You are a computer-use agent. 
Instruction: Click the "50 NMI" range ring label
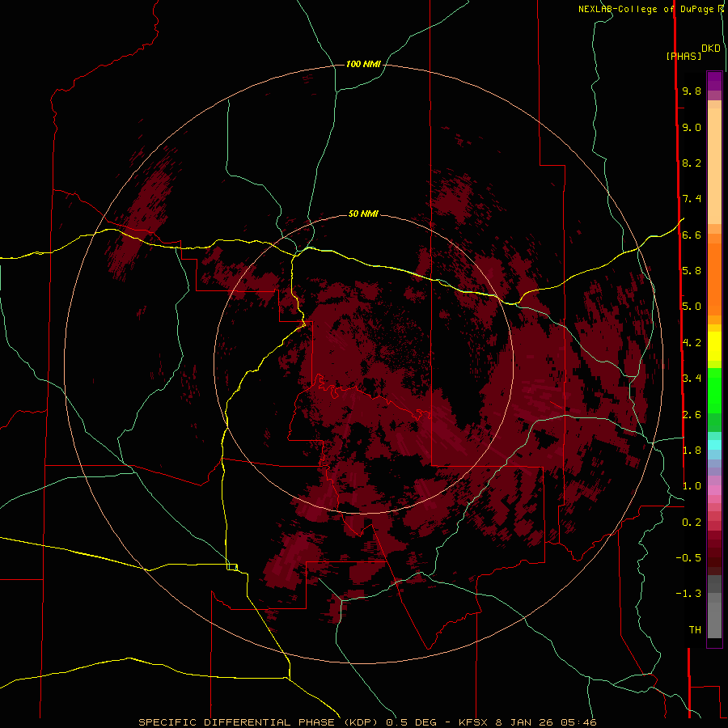pyautogui.click(x=363, y=214)
